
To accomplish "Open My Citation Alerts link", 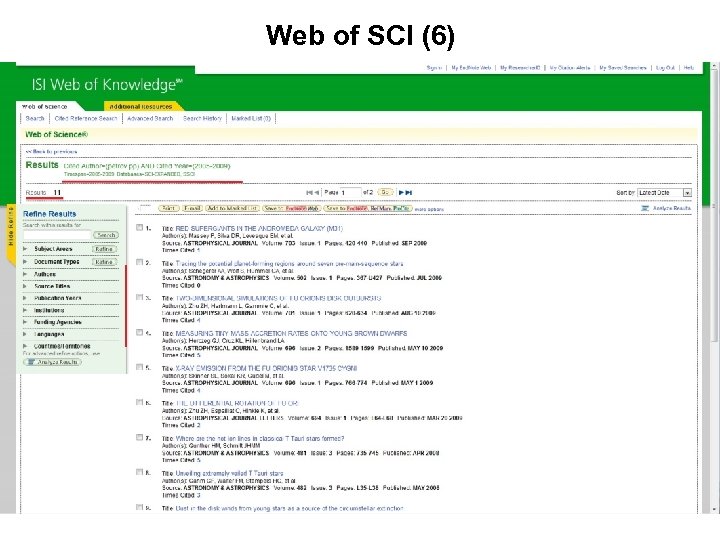I will pyautogui.click(x=570, y=68).
